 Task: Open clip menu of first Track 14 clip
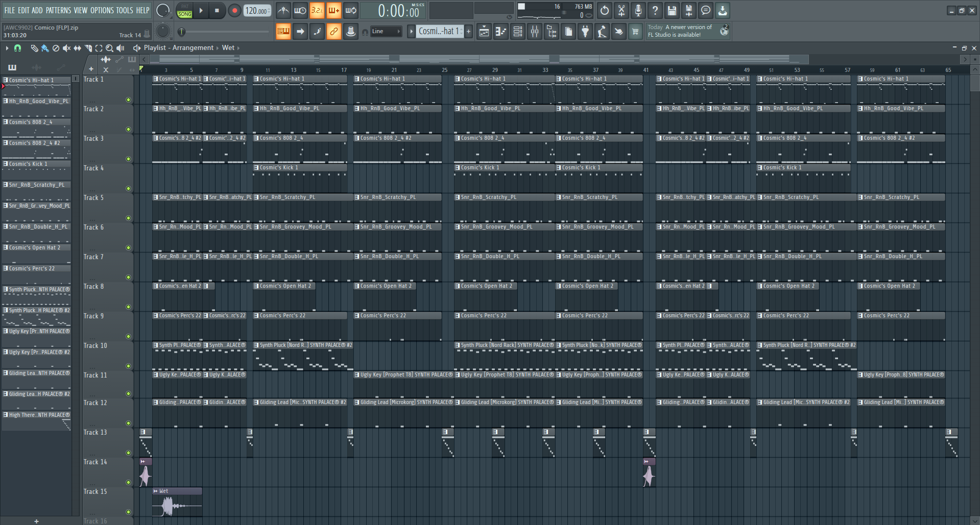point(143,461)
